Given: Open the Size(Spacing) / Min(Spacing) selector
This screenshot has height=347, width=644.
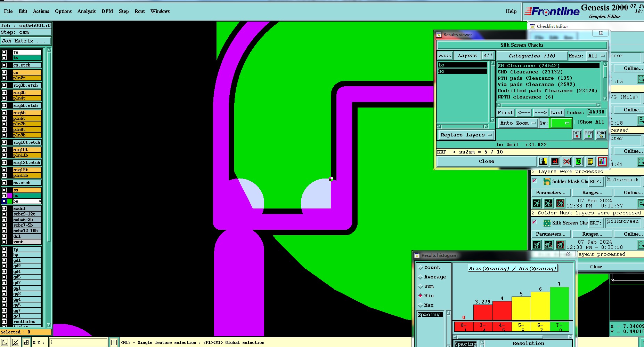Looking at the screenshot, I should 513,268.
